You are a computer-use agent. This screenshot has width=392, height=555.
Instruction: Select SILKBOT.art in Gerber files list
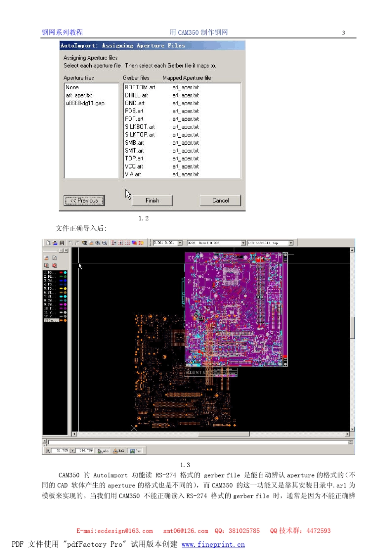[x=140, y=127]
